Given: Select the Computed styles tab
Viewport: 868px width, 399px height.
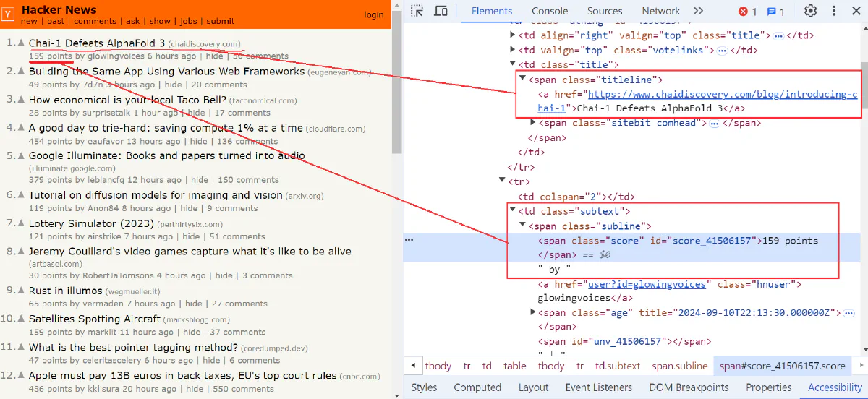Looking at the screenshot, I should pyautogui.click(x=477, y=387).
